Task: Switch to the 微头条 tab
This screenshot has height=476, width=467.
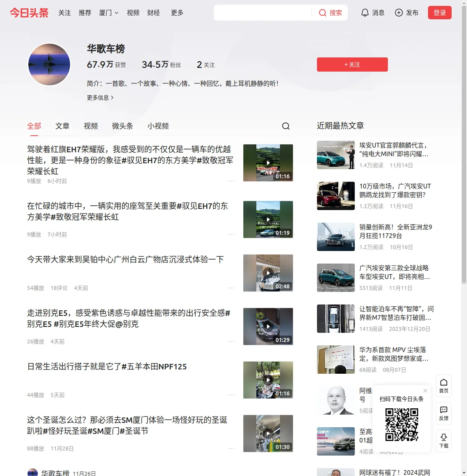Action: click(123, 126)
